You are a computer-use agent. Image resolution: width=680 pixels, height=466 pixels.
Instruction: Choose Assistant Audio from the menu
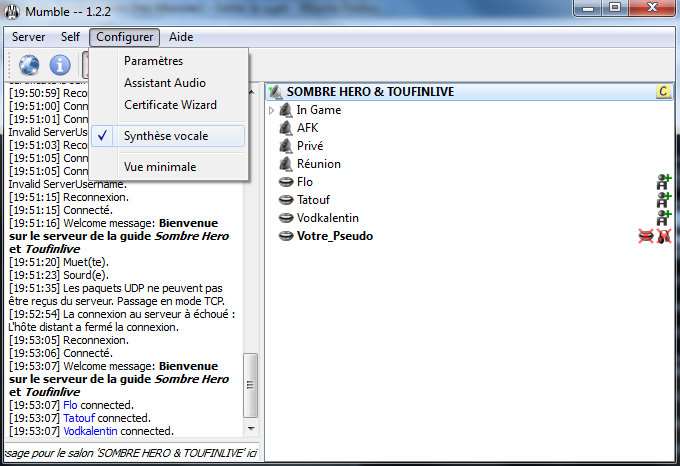(168, 83)
